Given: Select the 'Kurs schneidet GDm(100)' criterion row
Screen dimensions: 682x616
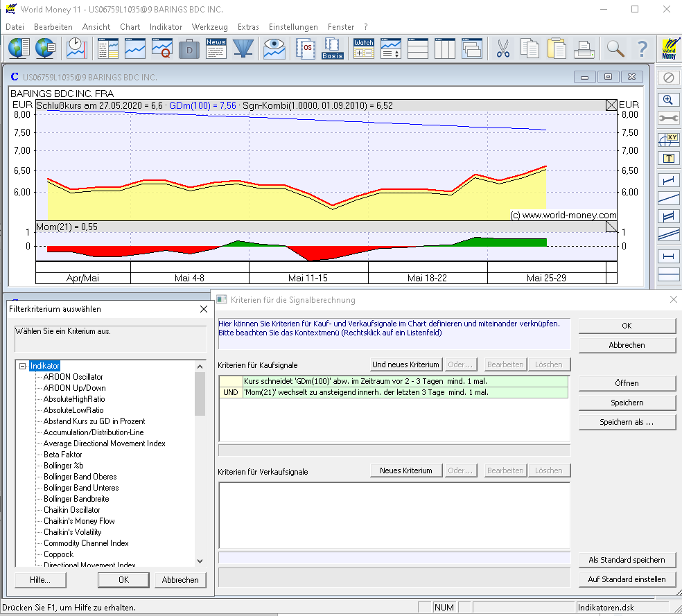Looking at the screenshot, I should (394, 381).
